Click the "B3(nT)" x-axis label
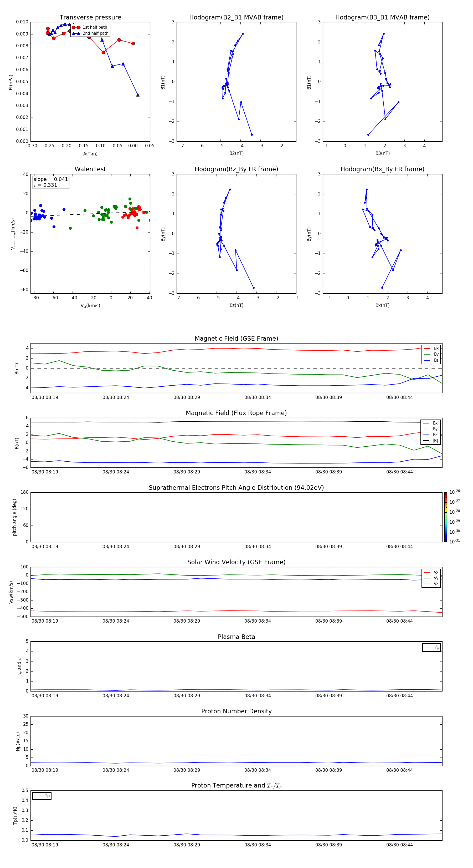473x868 pixels. [x=382, y=153]
